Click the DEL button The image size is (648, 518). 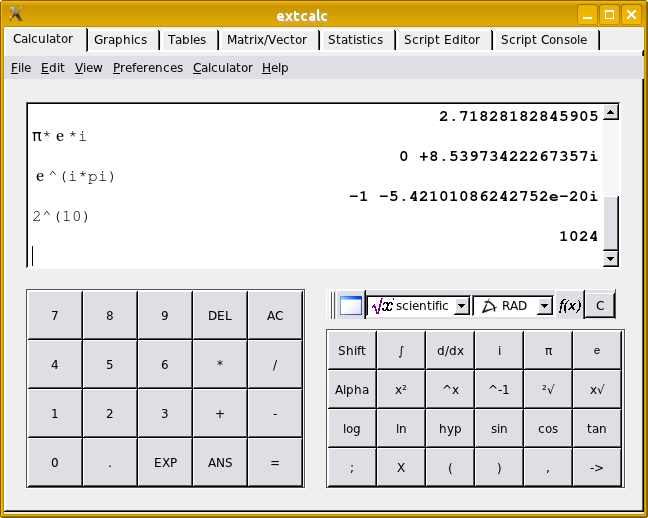point(220,315)
